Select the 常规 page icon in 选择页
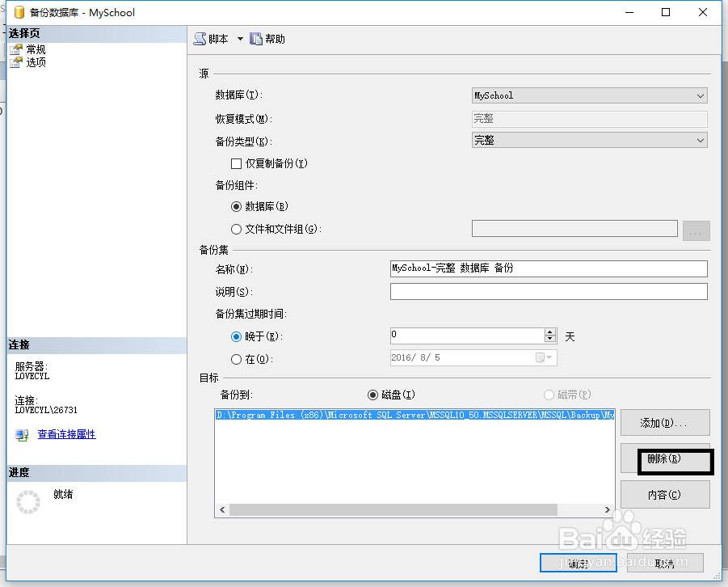 (16, 49)
